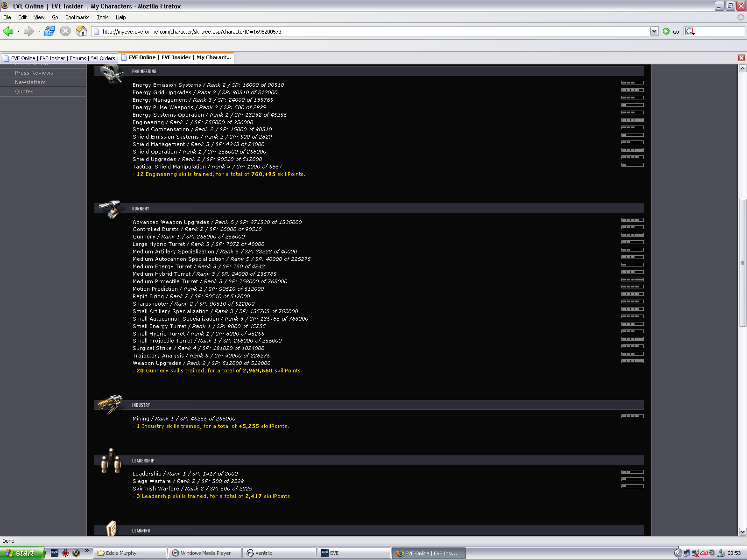Select the Medium Projectile Turret skill row
Screen dimensions: 747x560
pos(210,281)
